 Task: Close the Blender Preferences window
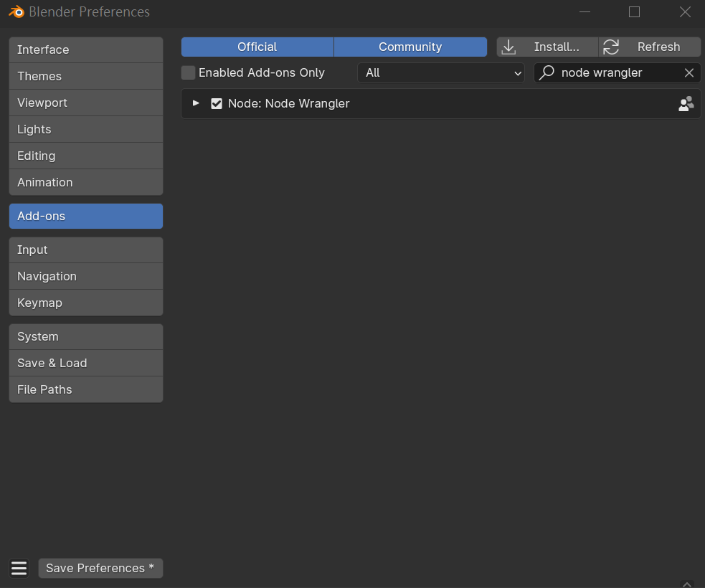(x=685, y=11)
